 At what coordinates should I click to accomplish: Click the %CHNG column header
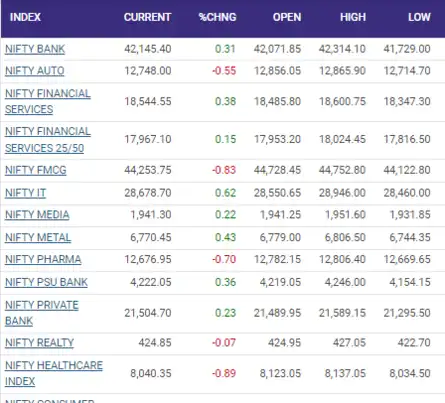pyautogui.click(x=217, y=17)
